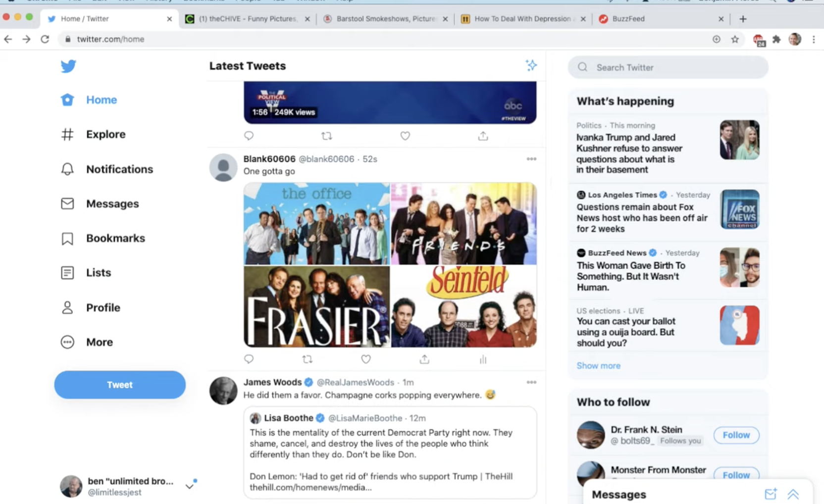Open the ouija board ballot story

click(x=668, y=327)
